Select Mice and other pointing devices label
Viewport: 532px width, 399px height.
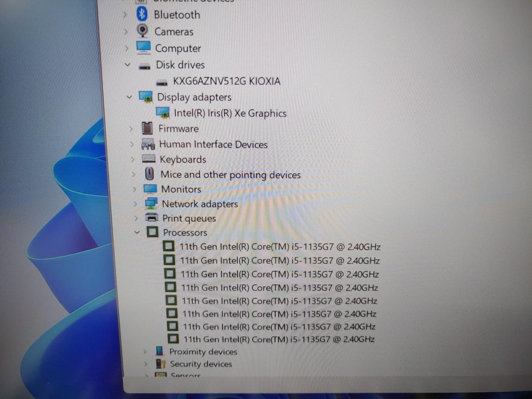[x=231, y=174]
